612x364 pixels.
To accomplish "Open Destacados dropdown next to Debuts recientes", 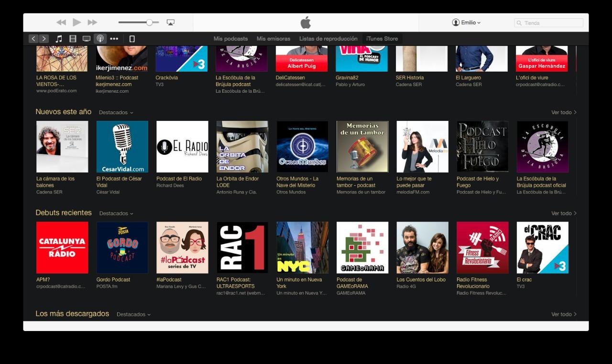I will (116, 214).
